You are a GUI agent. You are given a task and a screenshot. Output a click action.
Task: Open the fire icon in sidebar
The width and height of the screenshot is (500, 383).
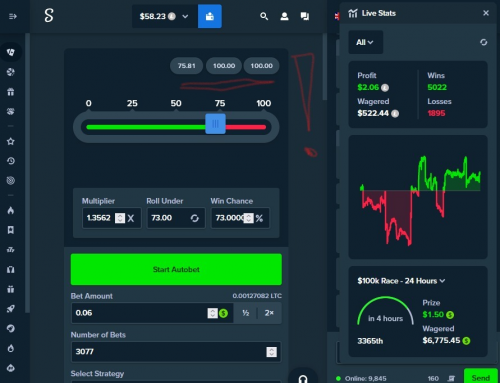click(11, 210)
